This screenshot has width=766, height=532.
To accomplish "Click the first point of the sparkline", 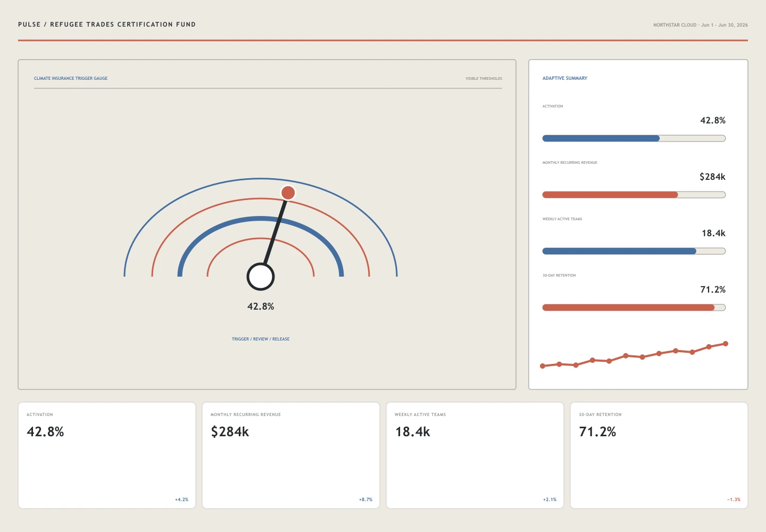I will point(543,366).
